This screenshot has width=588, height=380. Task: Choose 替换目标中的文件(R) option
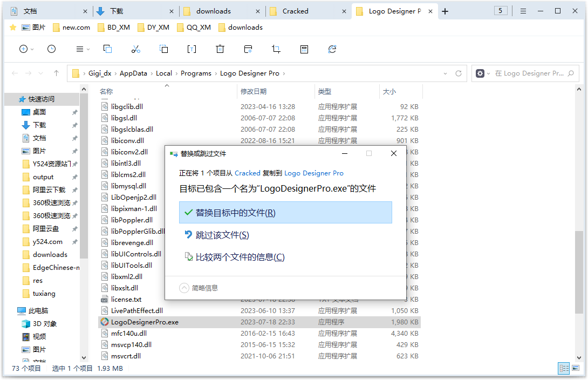pos(285,213)
